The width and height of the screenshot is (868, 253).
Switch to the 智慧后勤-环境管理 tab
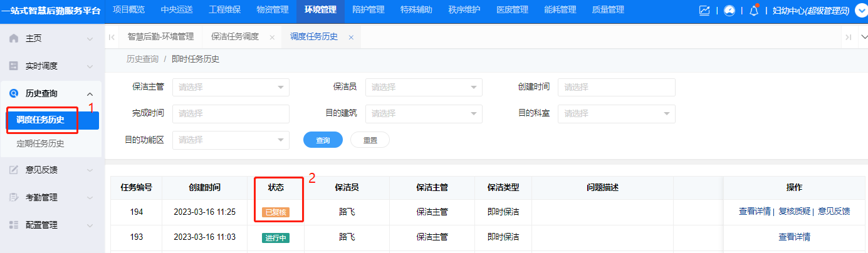(160, 37)
